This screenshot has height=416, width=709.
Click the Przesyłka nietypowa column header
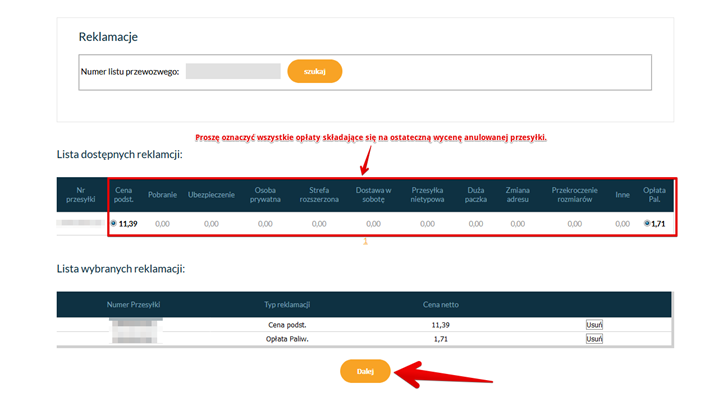coord(427,194)
